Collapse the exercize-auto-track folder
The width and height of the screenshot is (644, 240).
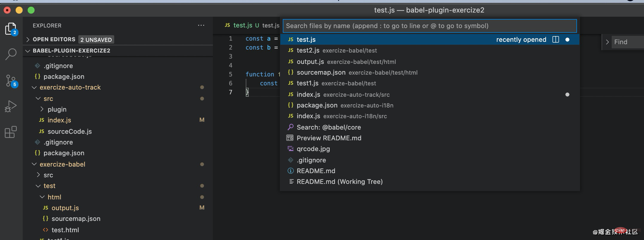[34, 87]
